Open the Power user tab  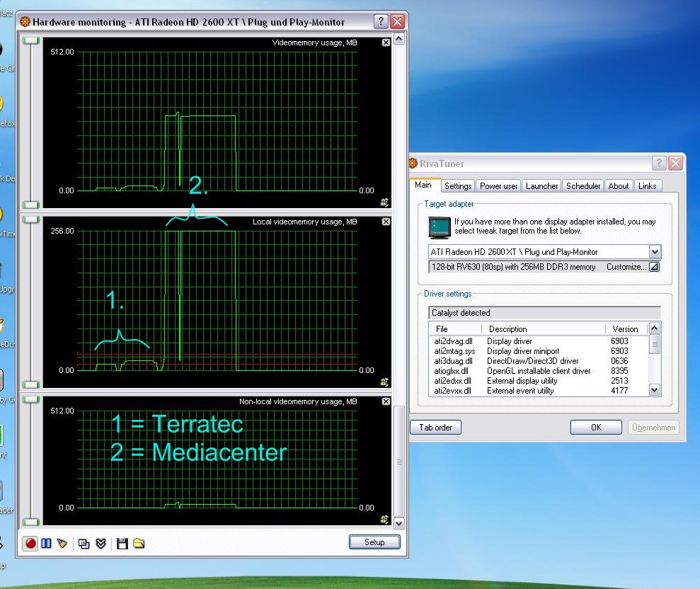click(x=499, y=185)
